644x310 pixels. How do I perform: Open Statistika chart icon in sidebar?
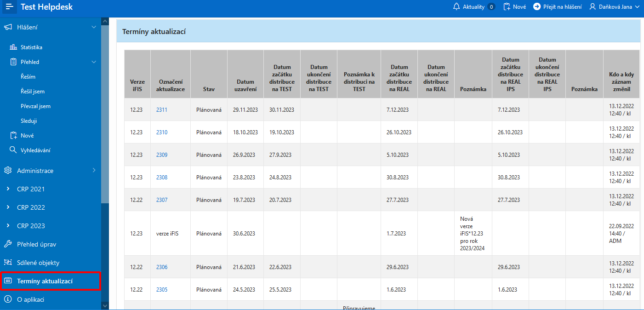point(13,47)
